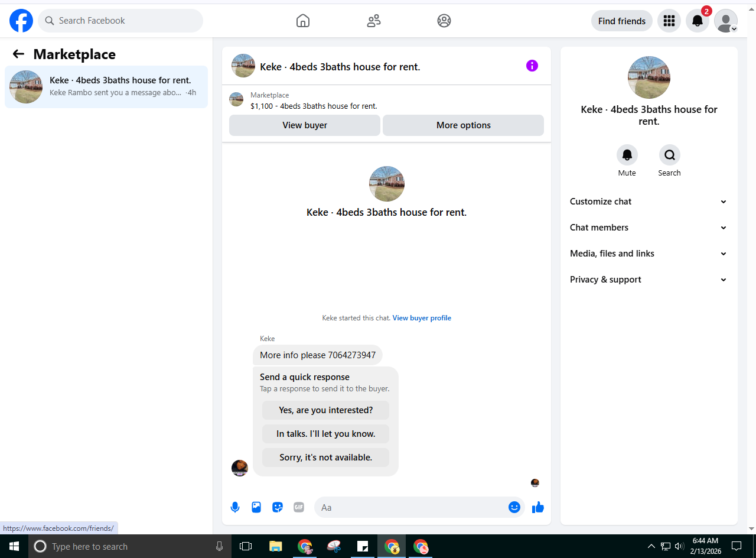756x558 pixels.
Task: Click Keke's avatar beside quick responses
Action: point(239,468)
